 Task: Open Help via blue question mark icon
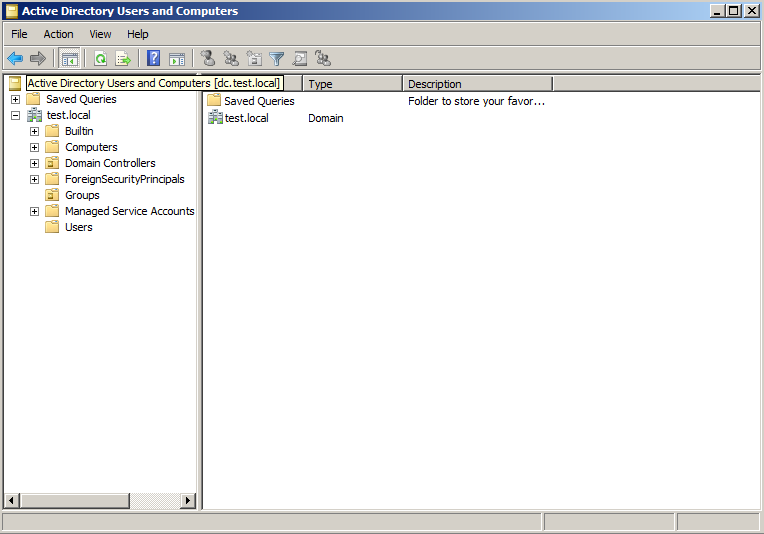click(153, 58)
